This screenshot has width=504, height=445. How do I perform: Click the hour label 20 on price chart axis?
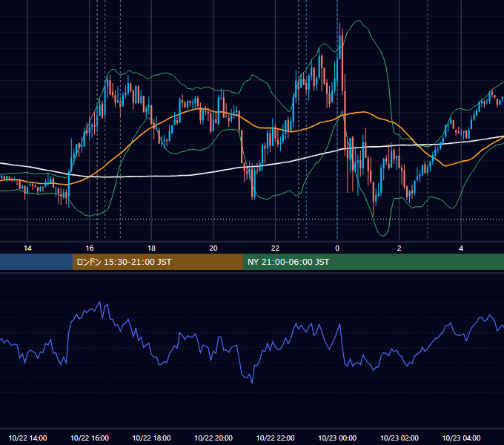[213, 248]
